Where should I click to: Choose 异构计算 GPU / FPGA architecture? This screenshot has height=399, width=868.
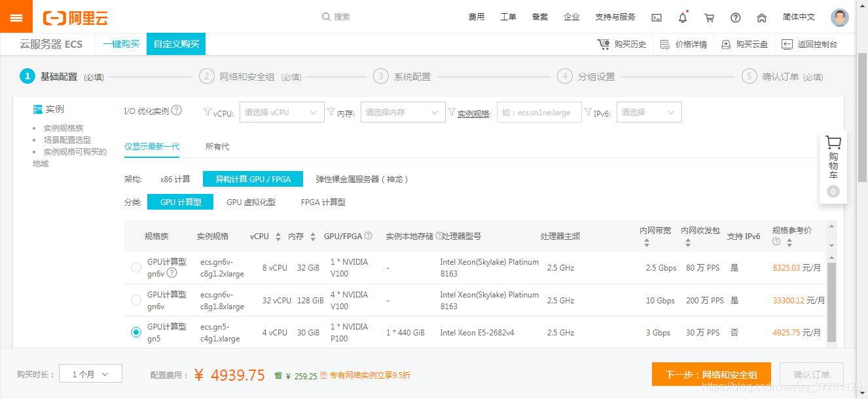[254, 179]
